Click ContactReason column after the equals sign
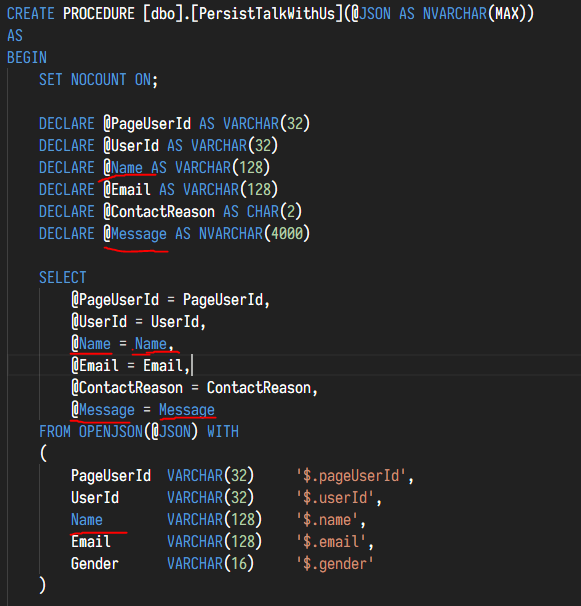The image size is (581, 606). (x=259, y=388)
